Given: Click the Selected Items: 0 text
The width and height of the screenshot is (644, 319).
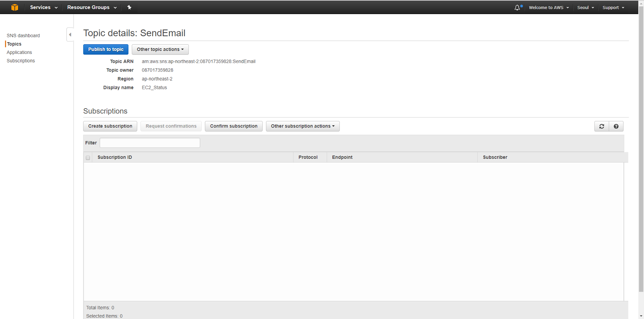Looking at the screenshot, I should pyautogui.click(x=104, y=316).
